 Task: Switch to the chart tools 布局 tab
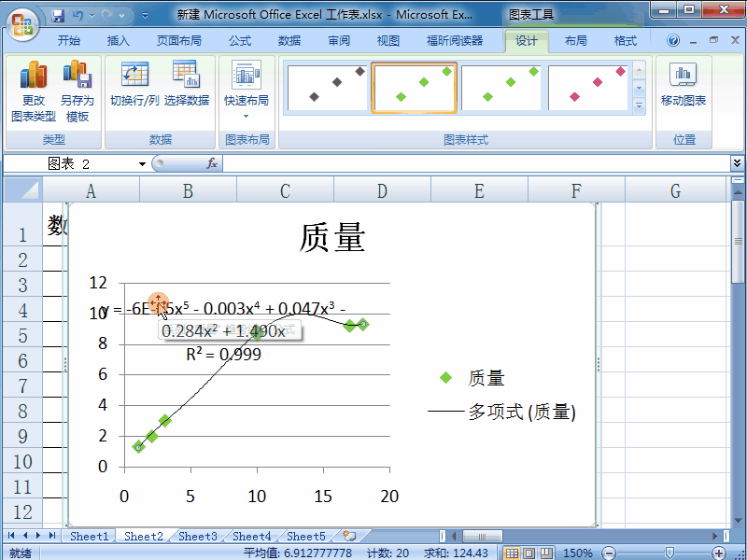pyautogui.click(x=576, y=41)
